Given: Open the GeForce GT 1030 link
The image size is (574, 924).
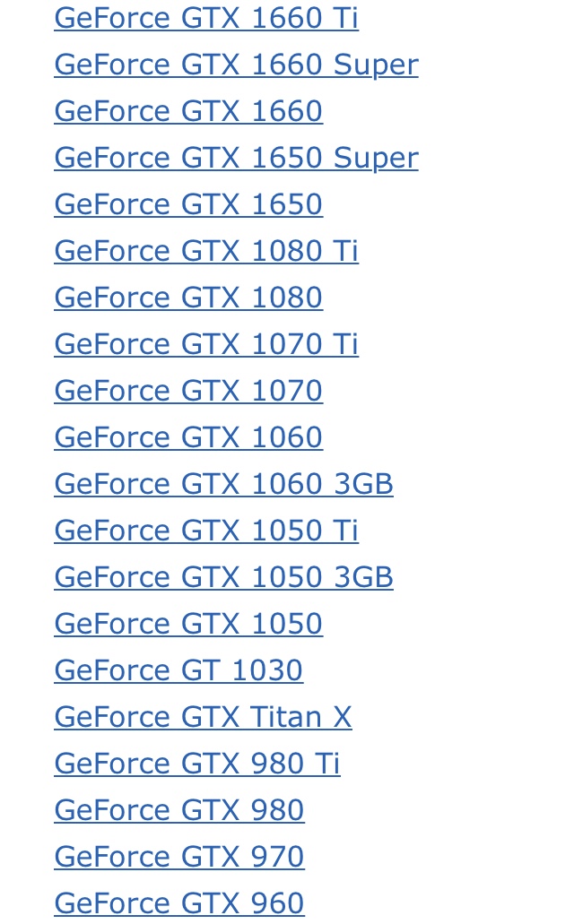Looking at the screenshot, I should click(178, 669).
